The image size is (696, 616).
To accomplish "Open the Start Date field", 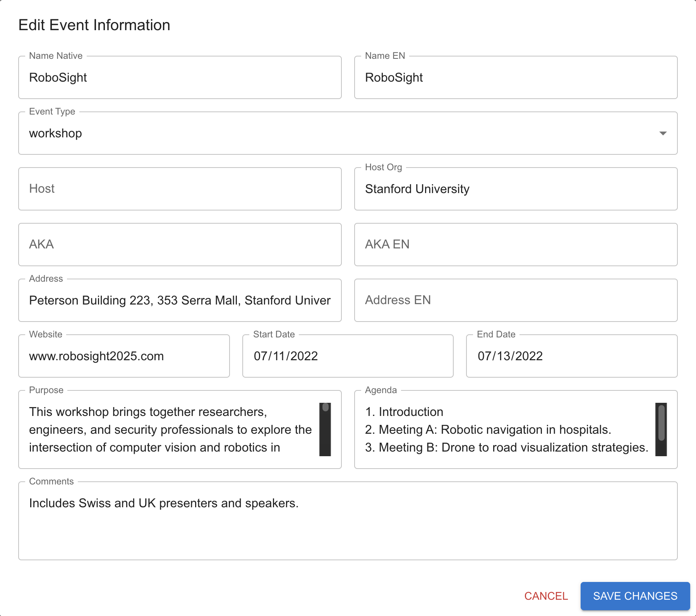I will click(x=348, y=356).
